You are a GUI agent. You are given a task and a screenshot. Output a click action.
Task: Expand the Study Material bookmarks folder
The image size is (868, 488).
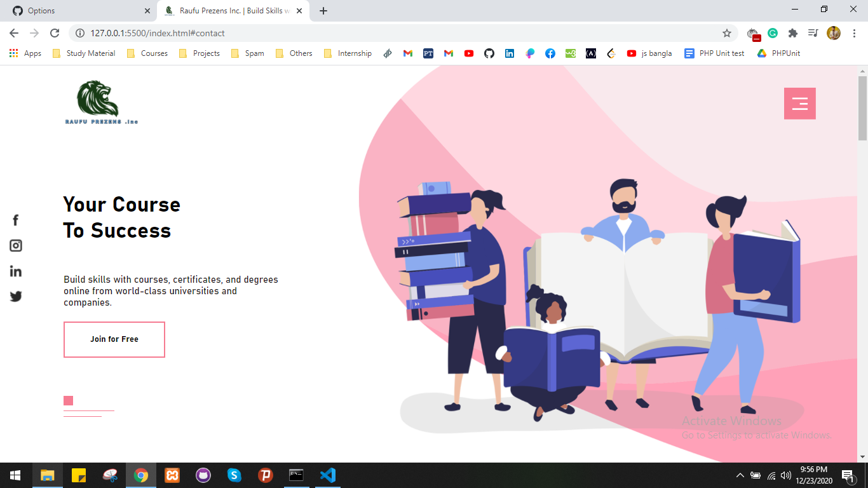(x=83, y=53)
